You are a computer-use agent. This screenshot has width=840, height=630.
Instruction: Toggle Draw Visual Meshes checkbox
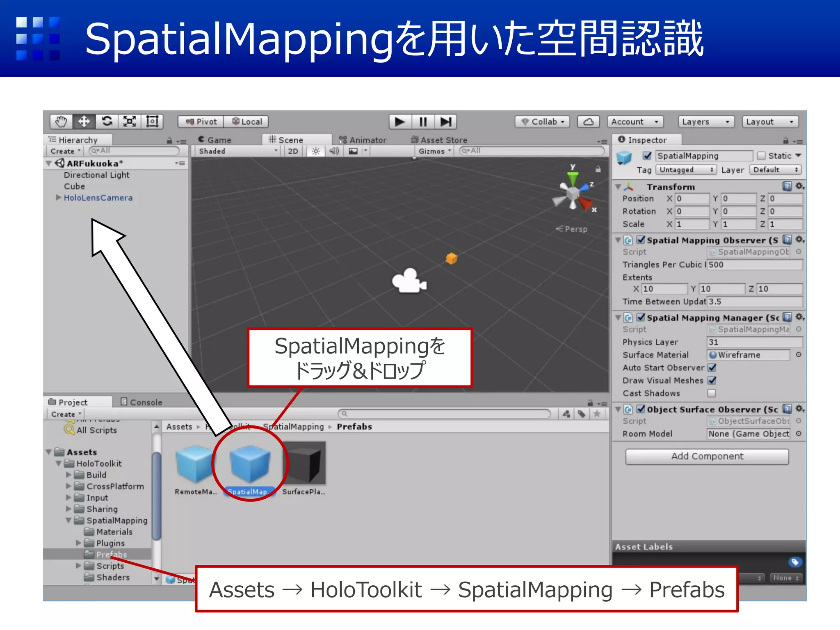pyautogui.click(x=712, y=381)
